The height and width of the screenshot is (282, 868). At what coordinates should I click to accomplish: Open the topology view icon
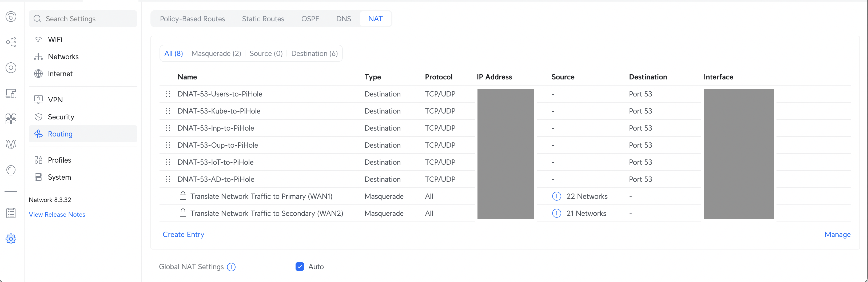pyautogui.click(x=11, y=42)
